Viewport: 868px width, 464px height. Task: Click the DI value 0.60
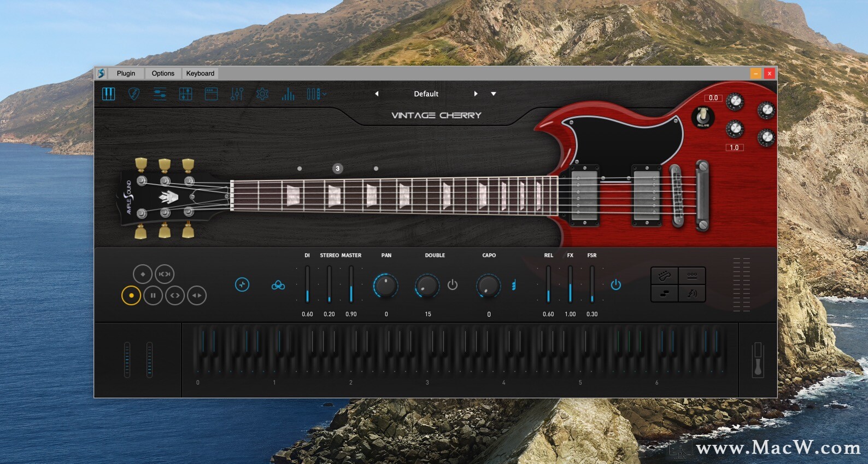(307, 314)
